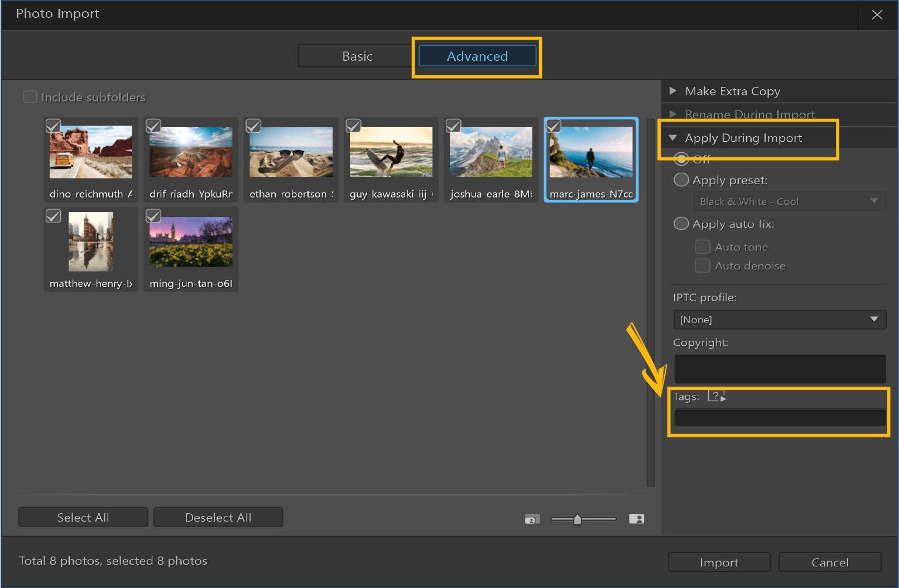The width and height of the screenshot is (899, 588).
Task: Select the small thumbnail view icon
Action: [532, 518]
